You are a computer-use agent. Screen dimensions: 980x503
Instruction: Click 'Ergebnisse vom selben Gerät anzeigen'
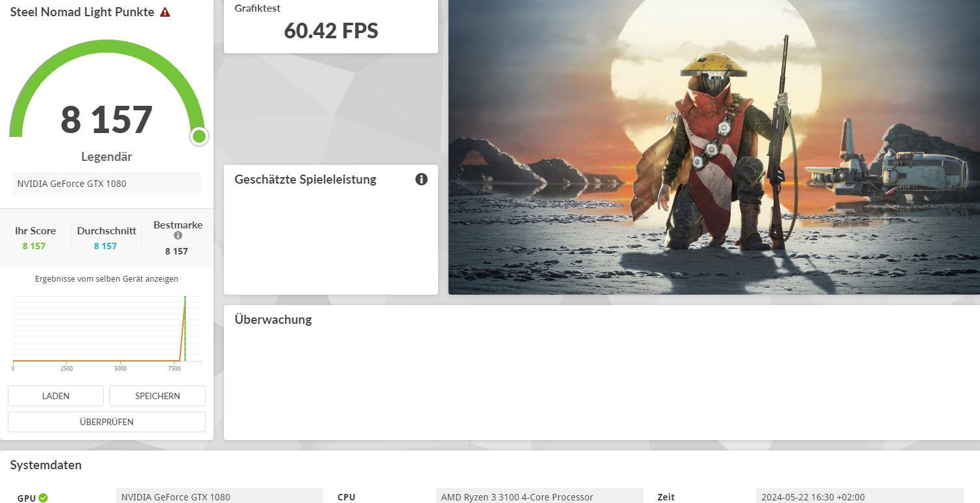106,279
